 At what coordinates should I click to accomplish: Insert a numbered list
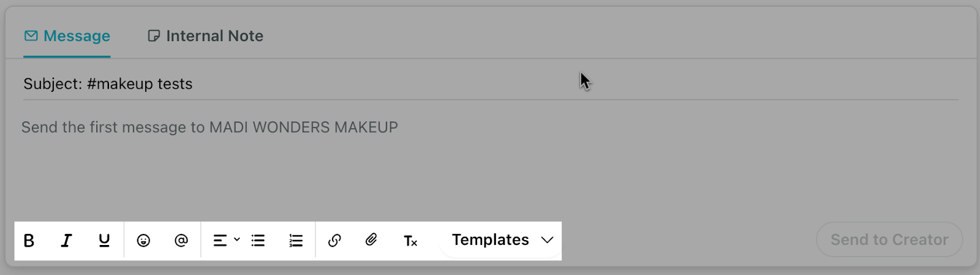click(x=296, y=241)
